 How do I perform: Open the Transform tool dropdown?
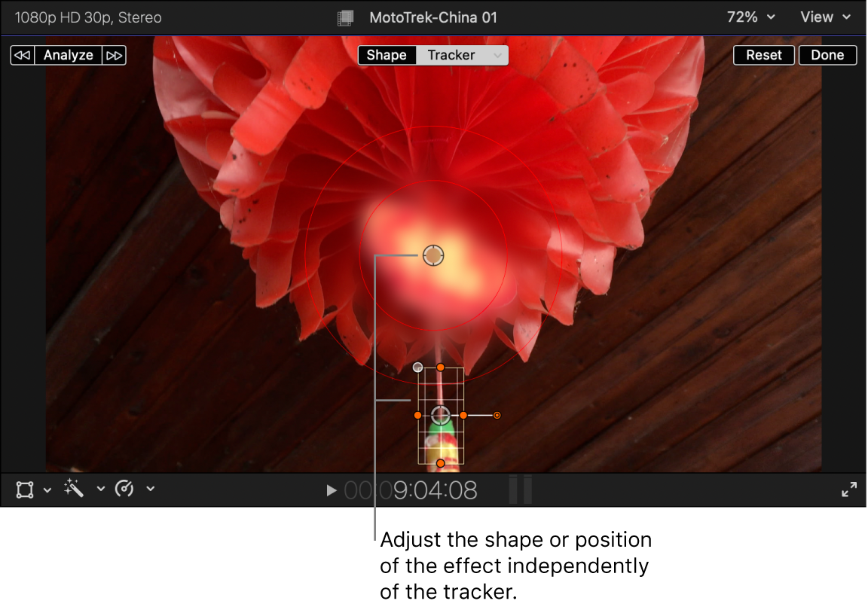47,490
